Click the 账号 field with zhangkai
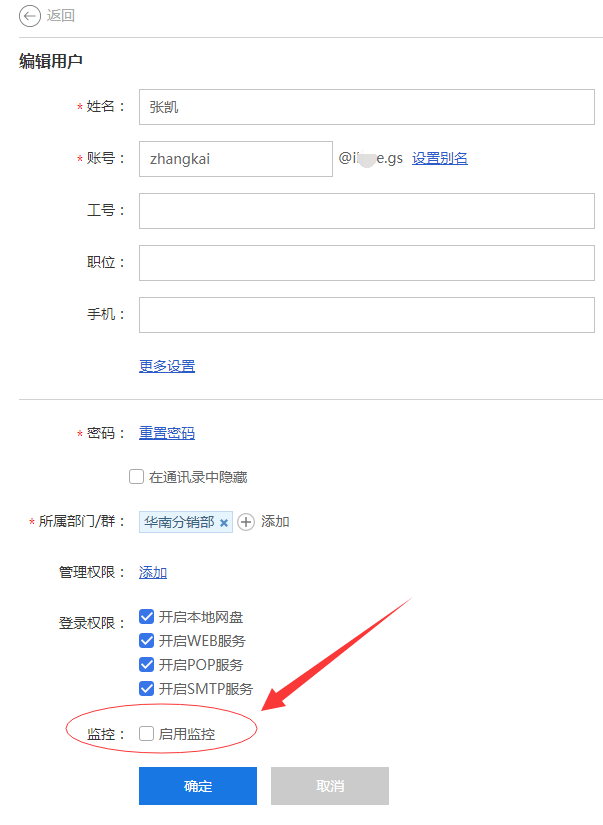The image size is (603, 825). click(x=236, y=159)
